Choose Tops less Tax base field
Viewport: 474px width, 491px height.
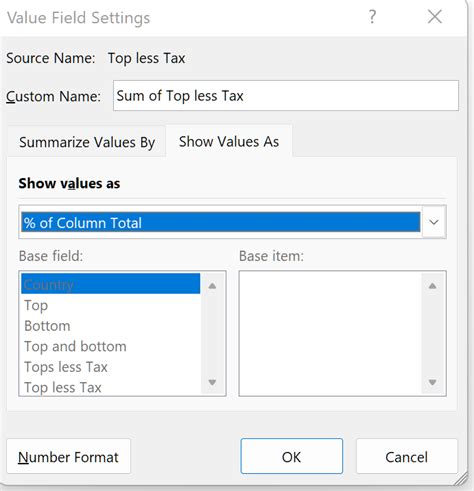pyautogui.click(x=111, y=367)
